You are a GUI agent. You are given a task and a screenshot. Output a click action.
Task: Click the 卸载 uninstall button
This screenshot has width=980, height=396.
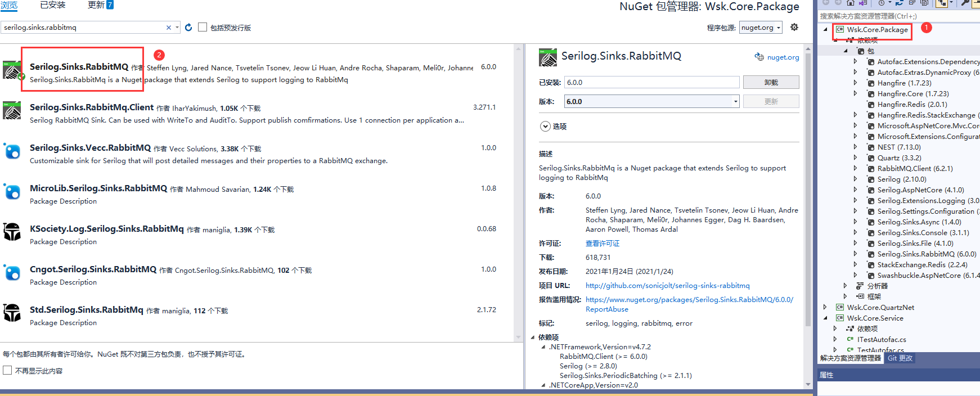point(771,82)
